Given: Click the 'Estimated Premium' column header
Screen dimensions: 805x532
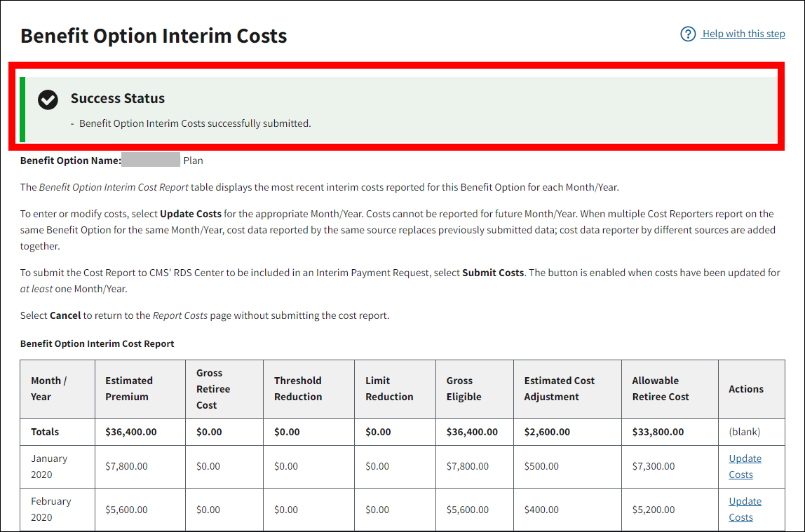Looking at the screenshot, I should (x=129, y=389).
